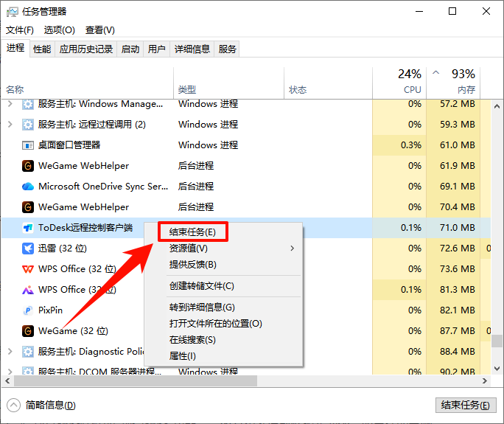Click the WeGame (32 位) icon

28,331
